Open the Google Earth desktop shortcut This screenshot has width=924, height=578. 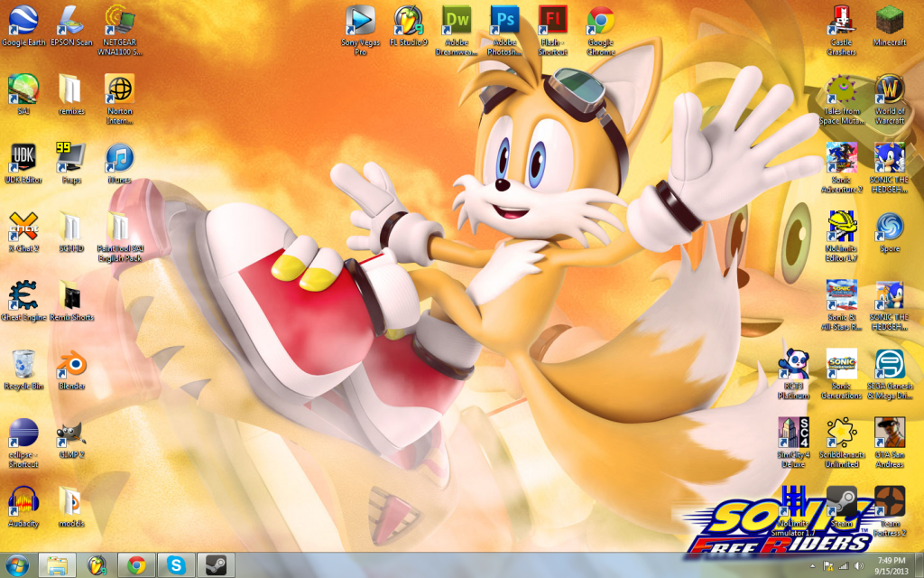[23, 26]
